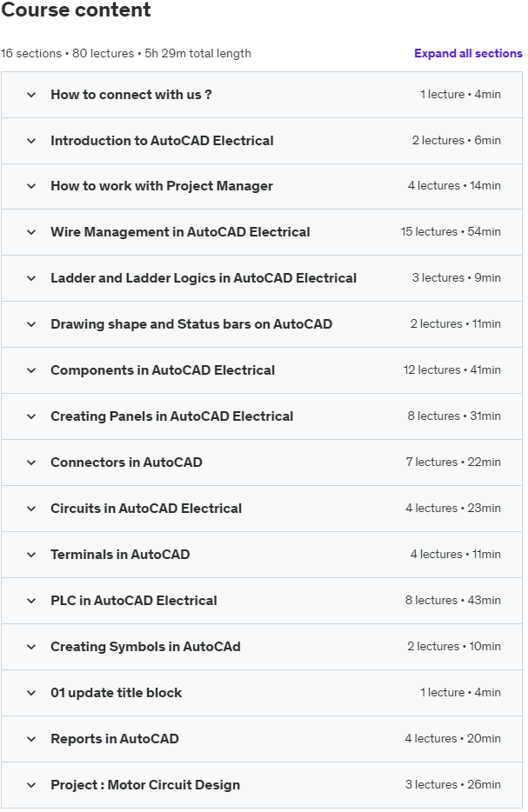
Task: Open Project : Motor Circuit Design section
Action: tap(145, 785)
